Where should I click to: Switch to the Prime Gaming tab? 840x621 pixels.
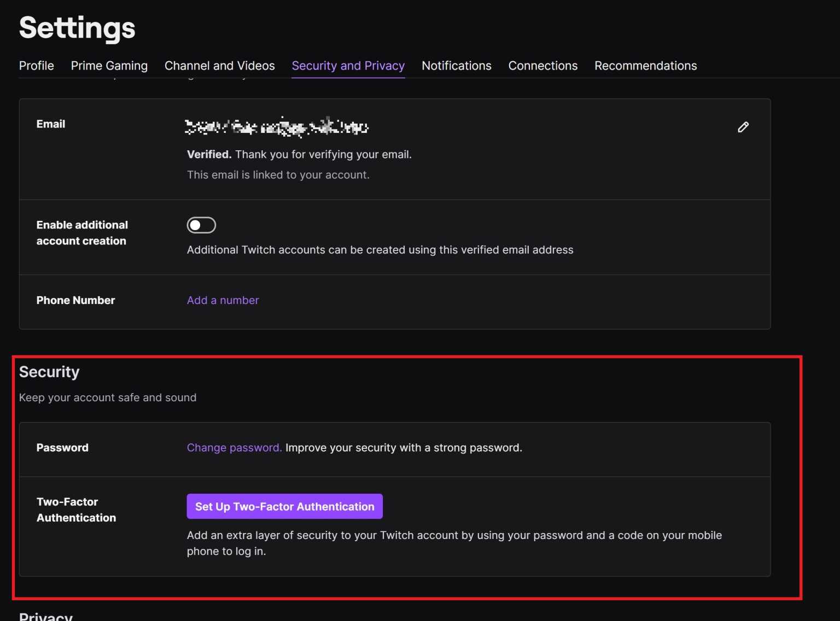109,66
